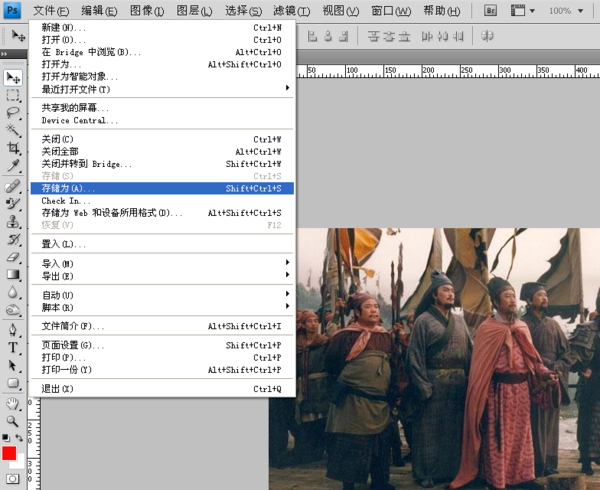Viewport: 600px width, 490px height.
Task: Select the Path Selection tool
Action: point(13,365)
